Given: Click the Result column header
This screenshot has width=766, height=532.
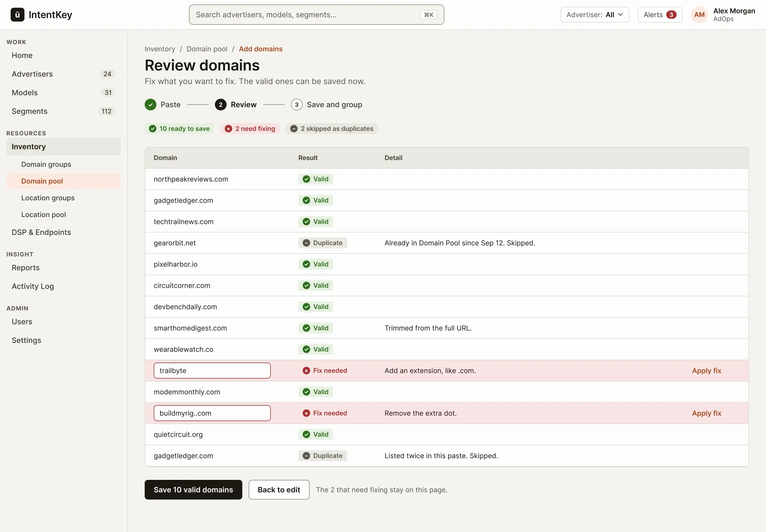Looking at the screenshot, I should (308, 158).
